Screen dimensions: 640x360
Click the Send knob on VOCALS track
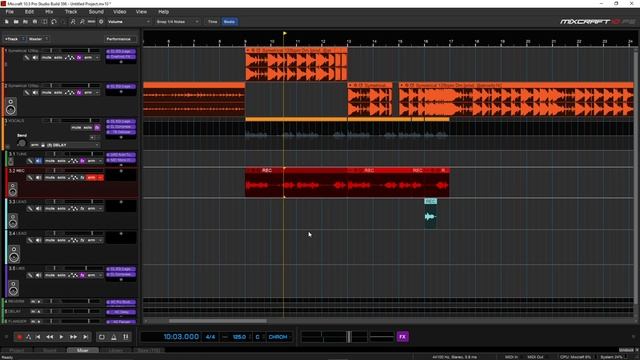point(22,143)
